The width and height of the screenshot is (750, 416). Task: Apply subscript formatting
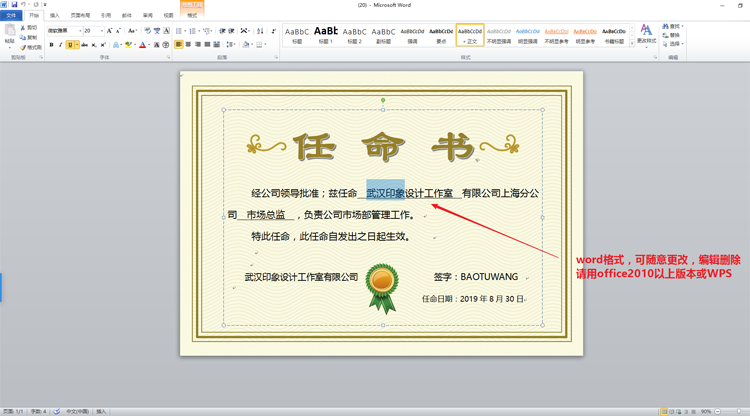click(94, 45)
